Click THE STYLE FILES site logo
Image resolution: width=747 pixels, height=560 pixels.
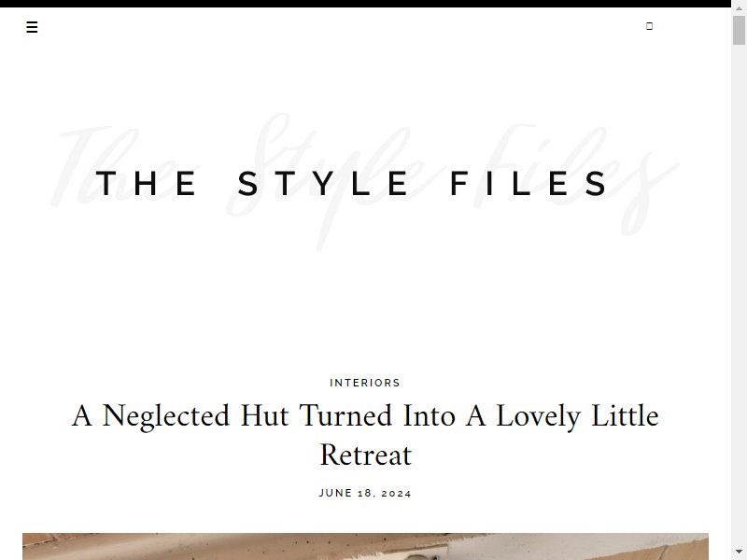[352, 183]
